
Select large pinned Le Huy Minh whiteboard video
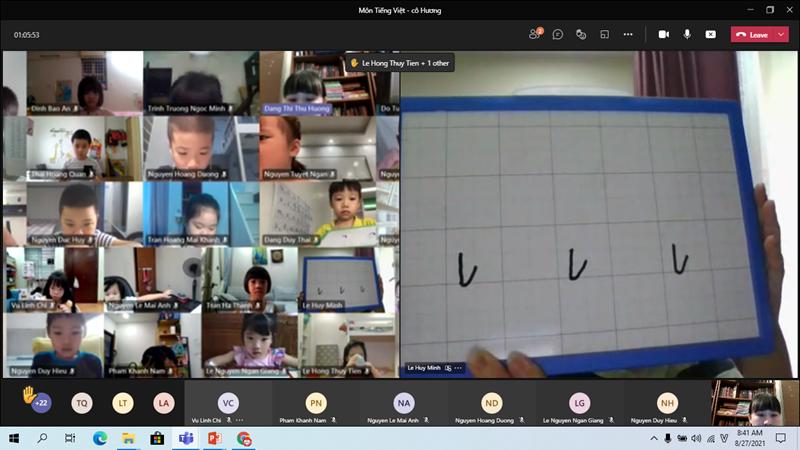pyautogui.click(x=598, y=214)
